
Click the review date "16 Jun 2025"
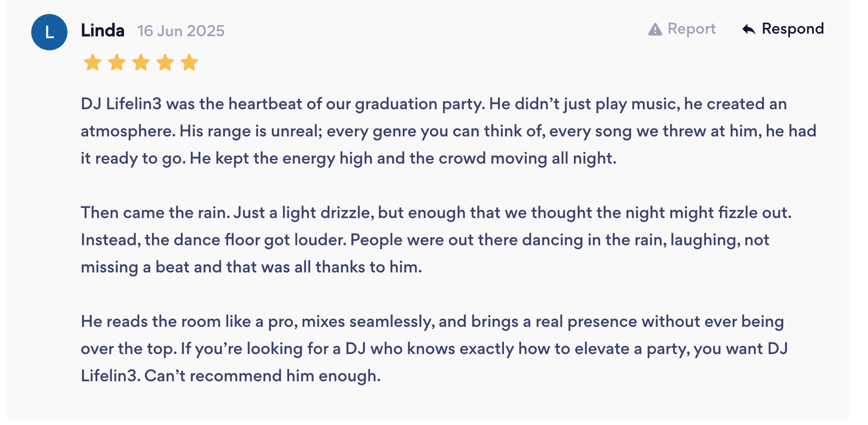coord(181,31)
